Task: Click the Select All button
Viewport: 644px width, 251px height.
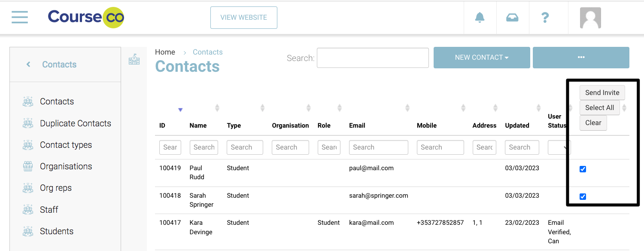Action: tap(599, 108)
